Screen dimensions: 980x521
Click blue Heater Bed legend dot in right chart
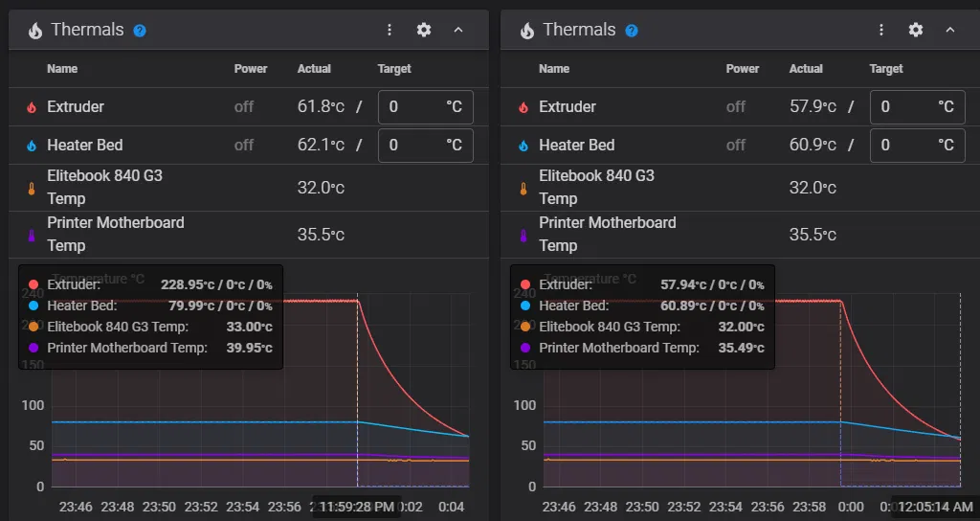click(525, 306)
